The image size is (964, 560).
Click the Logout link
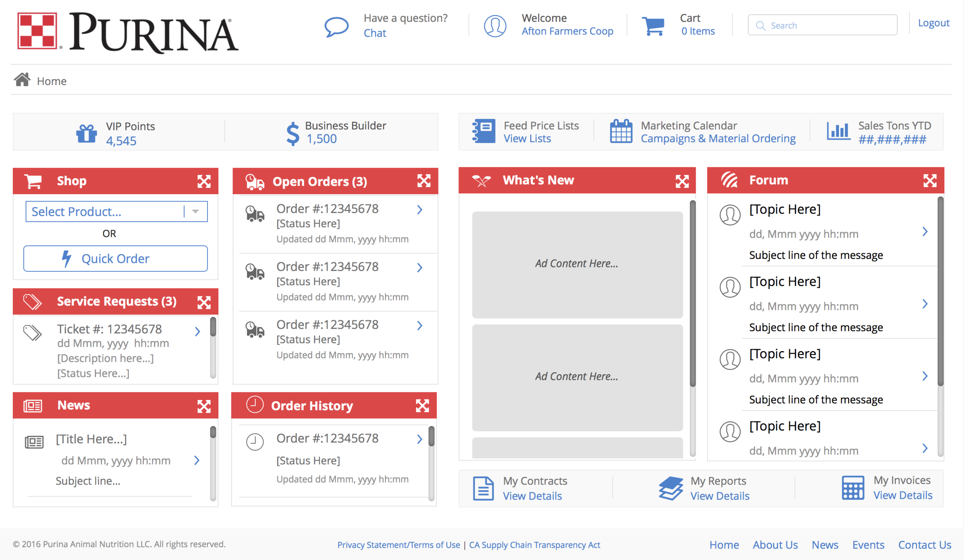click(933, 23)
